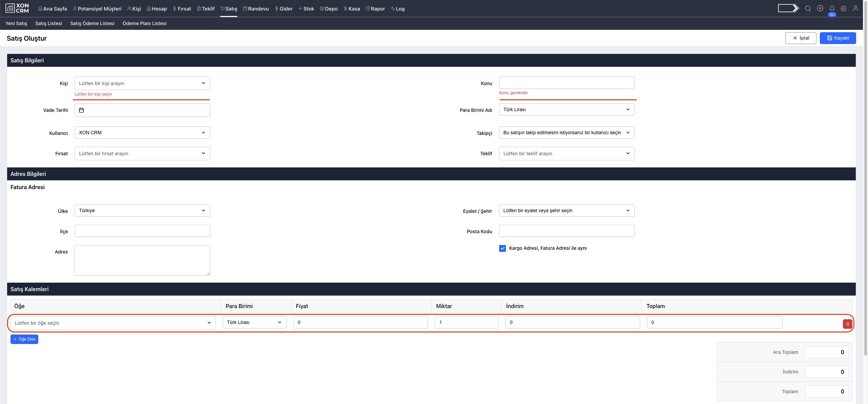Open the notifications bell icon
The width and height of the screenshot is (868, 404).
[x=832, y=8]
